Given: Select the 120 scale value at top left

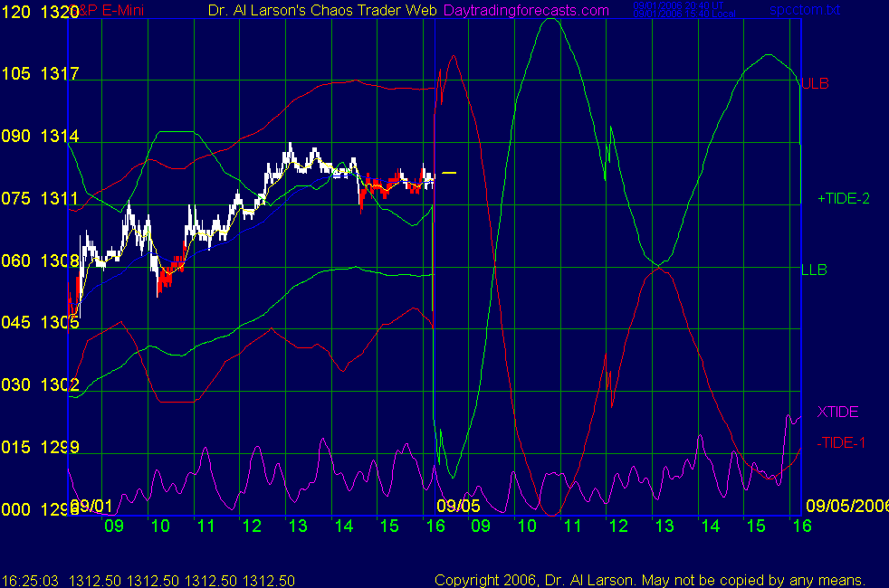Looking at the screenshot, I should (14, 11).
